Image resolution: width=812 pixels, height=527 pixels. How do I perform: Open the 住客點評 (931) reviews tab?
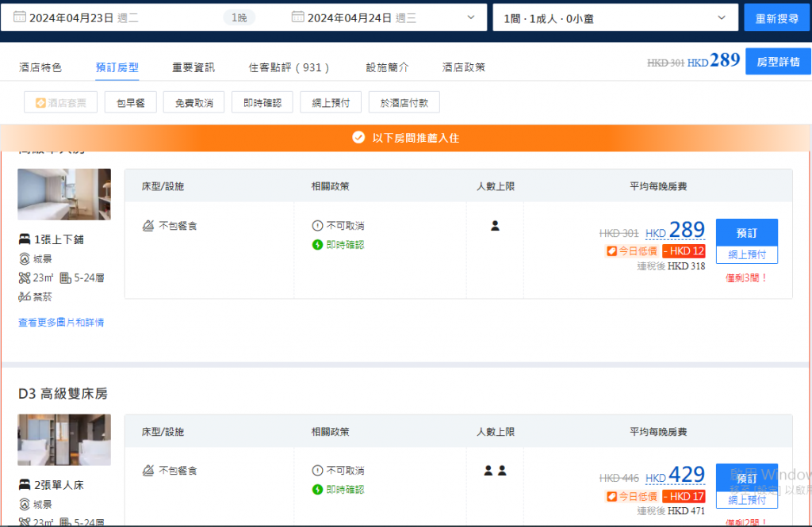pos(289,67)
